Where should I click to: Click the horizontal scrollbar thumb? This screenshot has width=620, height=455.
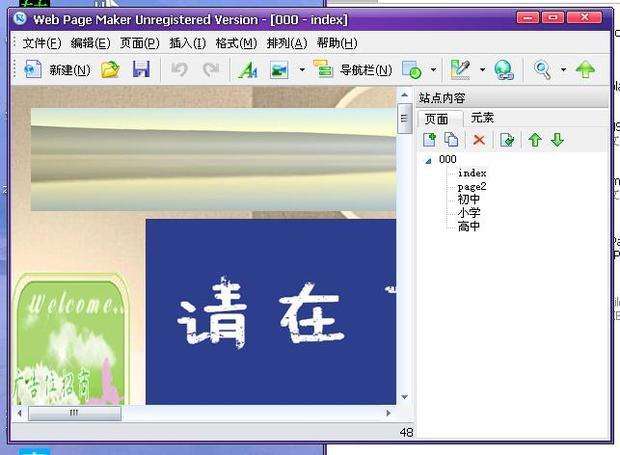74,413
